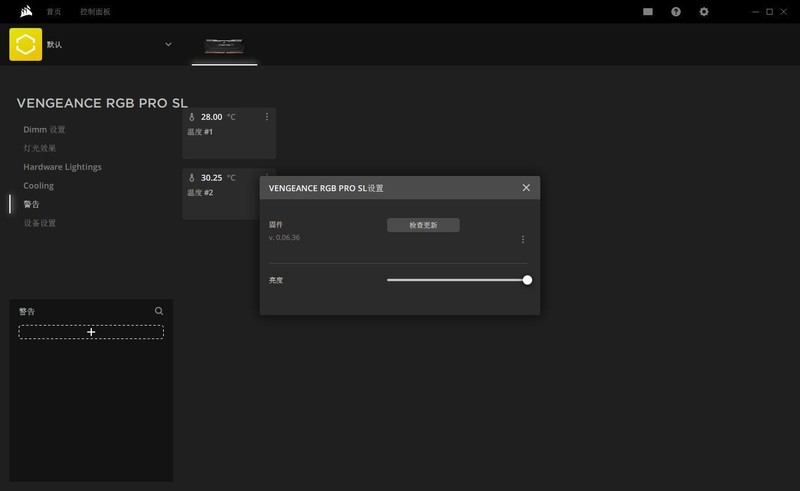800x491 pixels.
Task: Click the thermometer icon of 温度 #1
Action: tap(192, 117)
